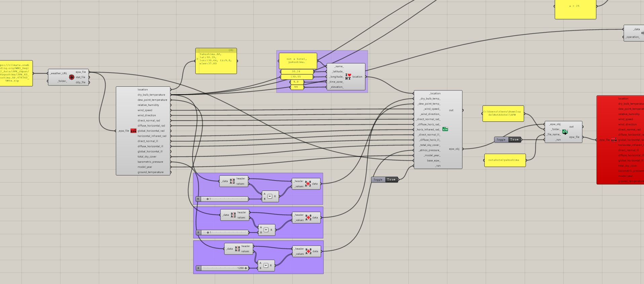The height and width of the screenshot is (284, 644).
Task: Select the 'a > 25' yellow panel
Action: coord(575,8)
